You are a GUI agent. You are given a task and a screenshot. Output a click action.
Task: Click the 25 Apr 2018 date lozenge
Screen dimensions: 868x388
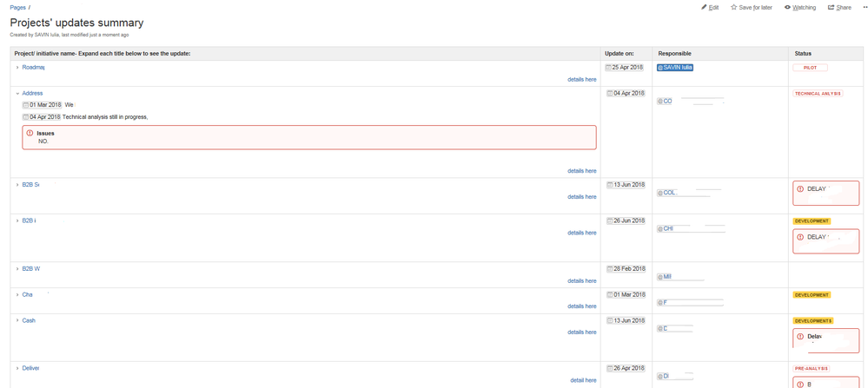625,68
